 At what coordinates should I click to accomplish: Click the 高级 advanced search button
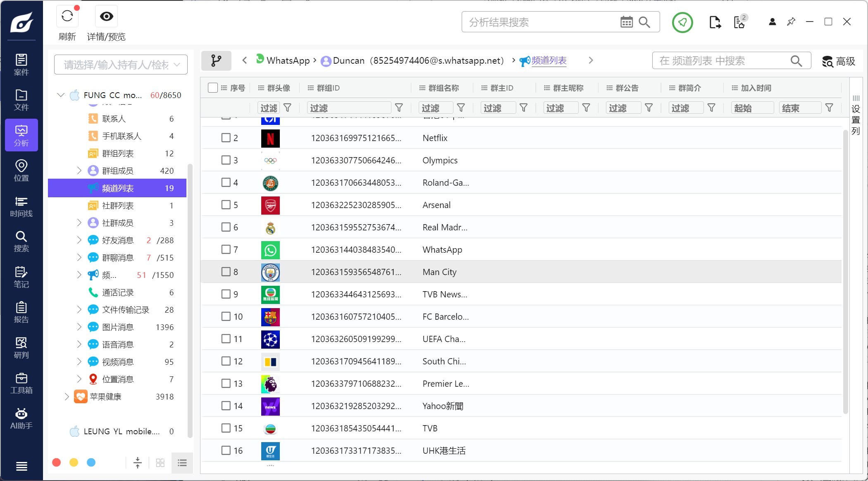[838, 61]
